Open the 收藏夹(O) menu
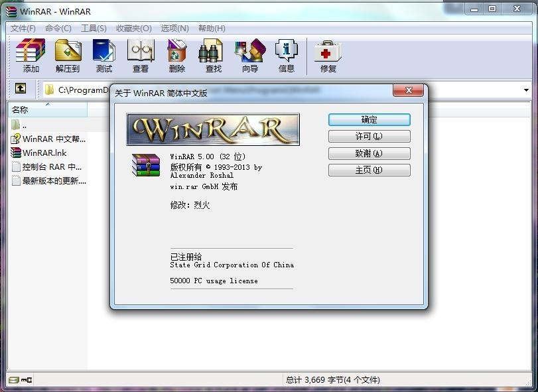This screenshot has height=392, width=538. (134, 29)
